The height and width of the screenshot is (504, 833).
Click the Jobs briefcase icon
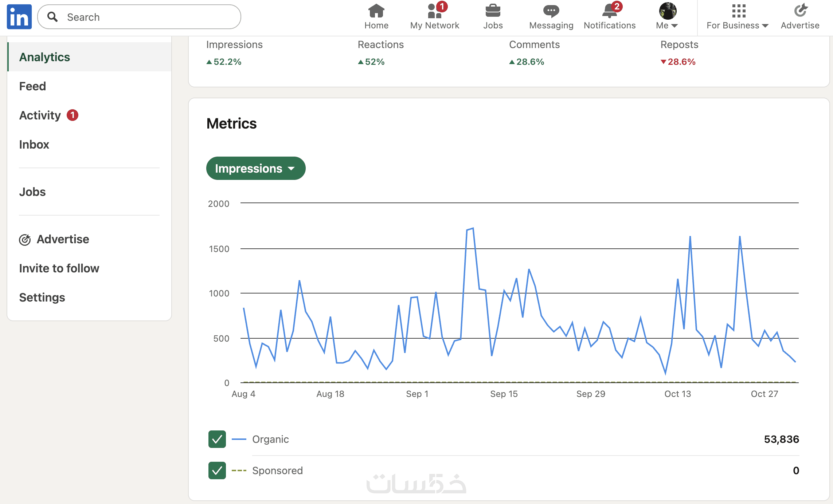(493, 11)
